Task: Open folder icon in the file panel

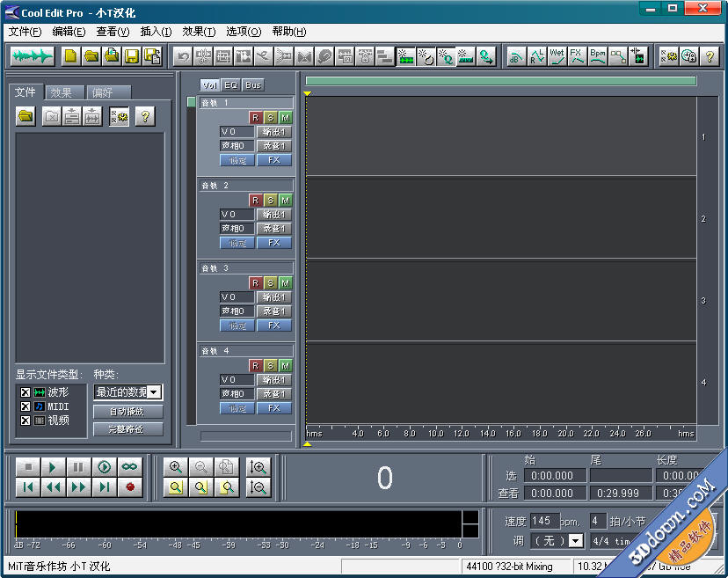Action: 25,116
